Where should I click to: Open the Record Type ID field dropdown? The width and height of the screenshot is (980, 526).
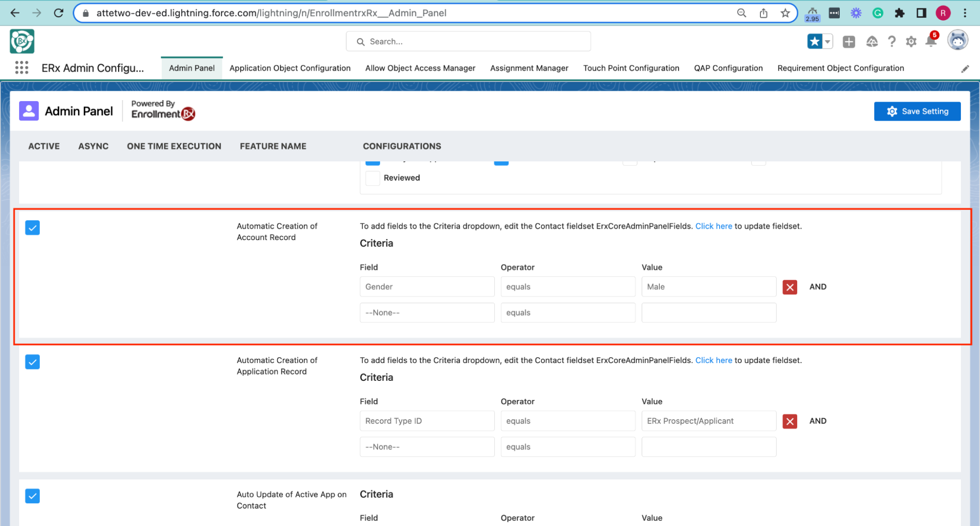427,421
